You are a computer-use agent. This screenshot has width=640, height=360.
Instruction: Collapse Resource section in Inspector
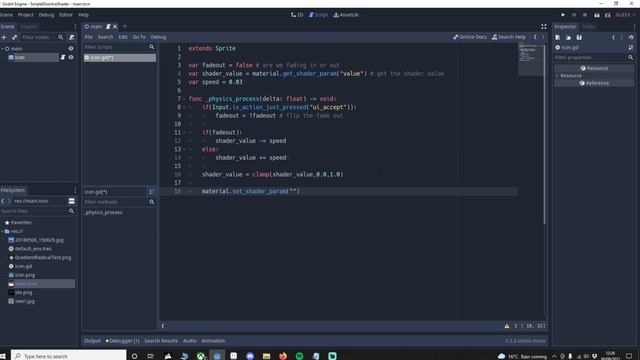[x=557, y=76]
